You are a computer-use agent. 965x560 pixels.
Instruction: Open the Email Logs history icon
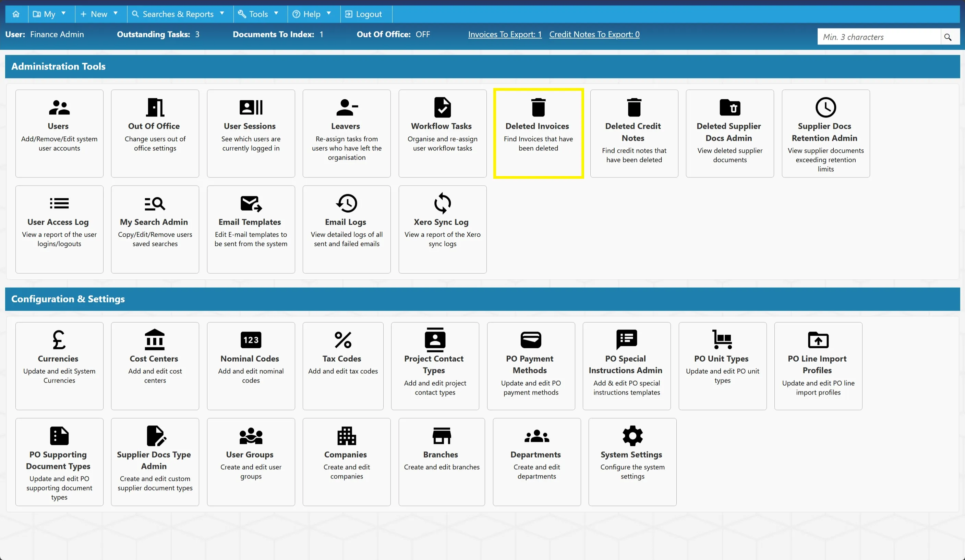pyautogui.click(x=347, y=203)
